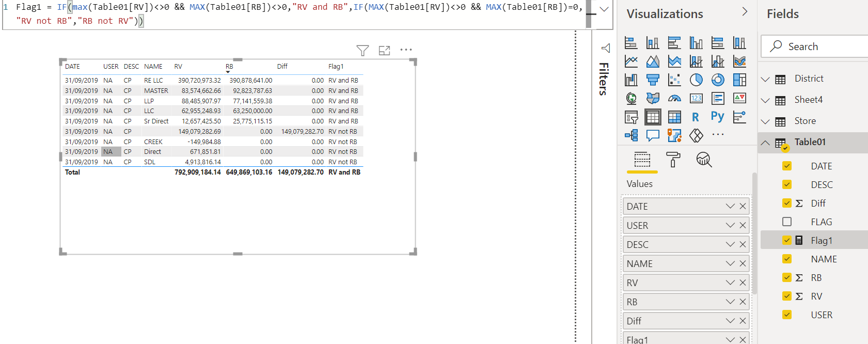Uncheck the RB field

click(x=787, y=277)
